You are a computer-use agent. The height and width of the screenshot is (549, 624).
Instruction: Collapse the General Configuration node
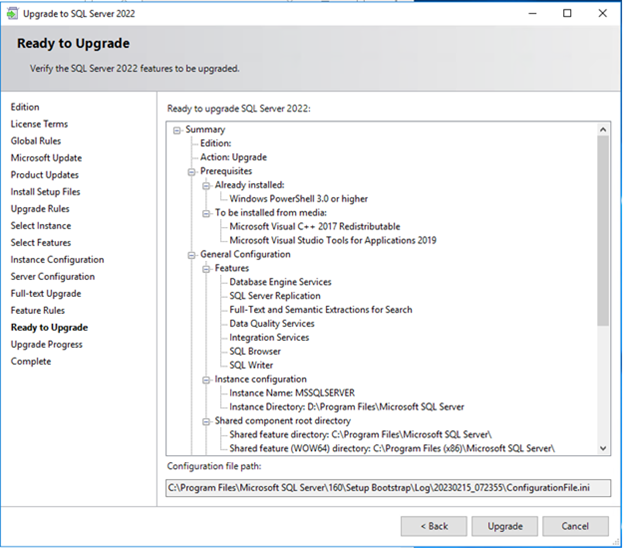191,255
